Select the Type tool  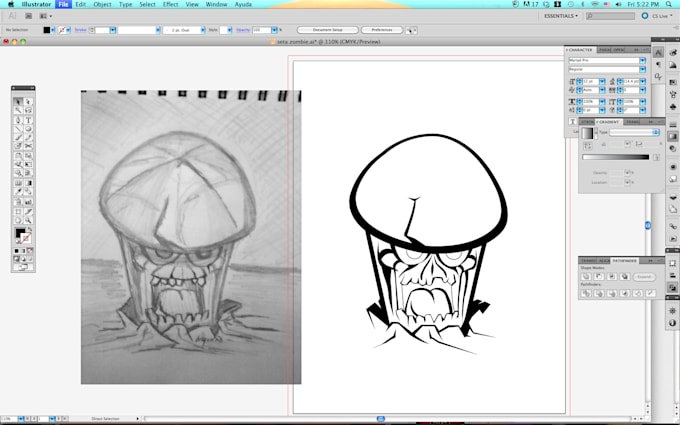(x=28, y=120)
